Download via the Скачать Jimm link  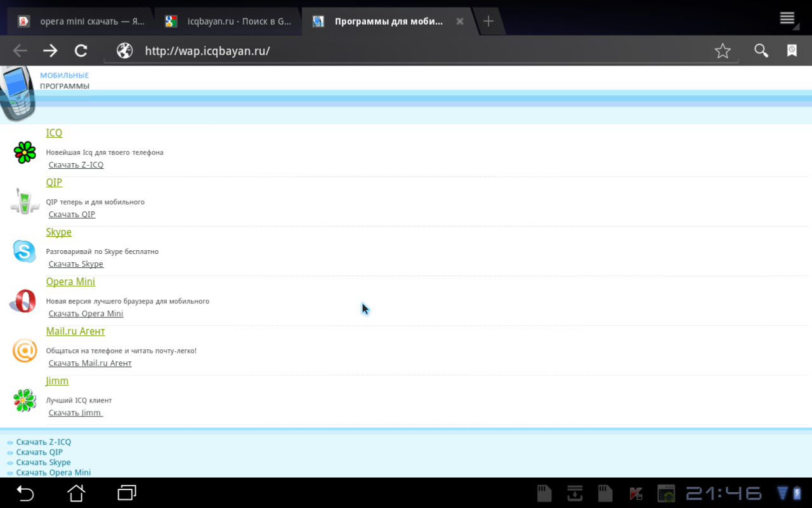tap(75, 413)
